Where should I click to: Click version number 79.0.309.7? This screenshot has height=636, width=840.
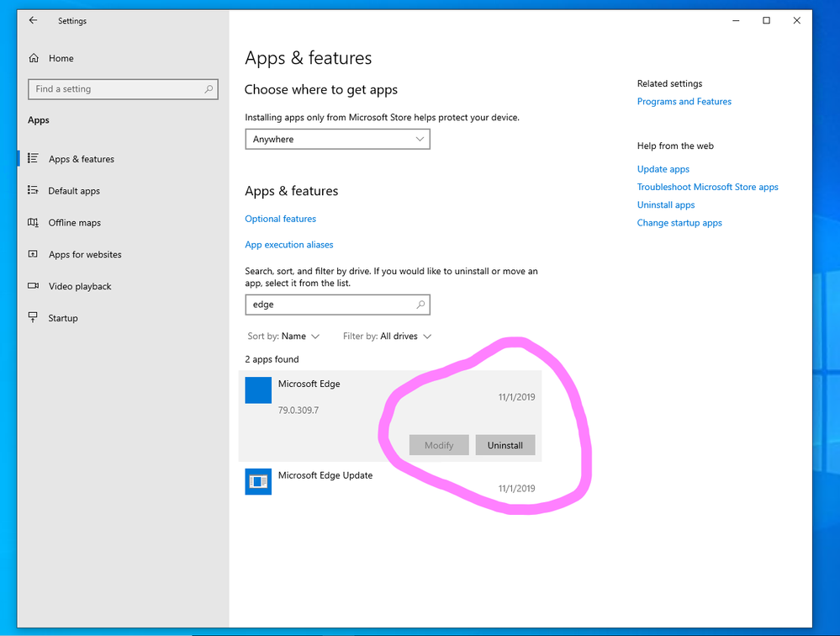click(x=298, y=411)
